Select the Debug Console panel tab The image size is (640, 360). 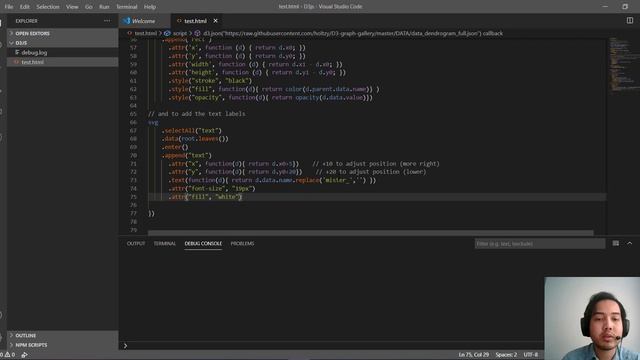coord(203,243)
